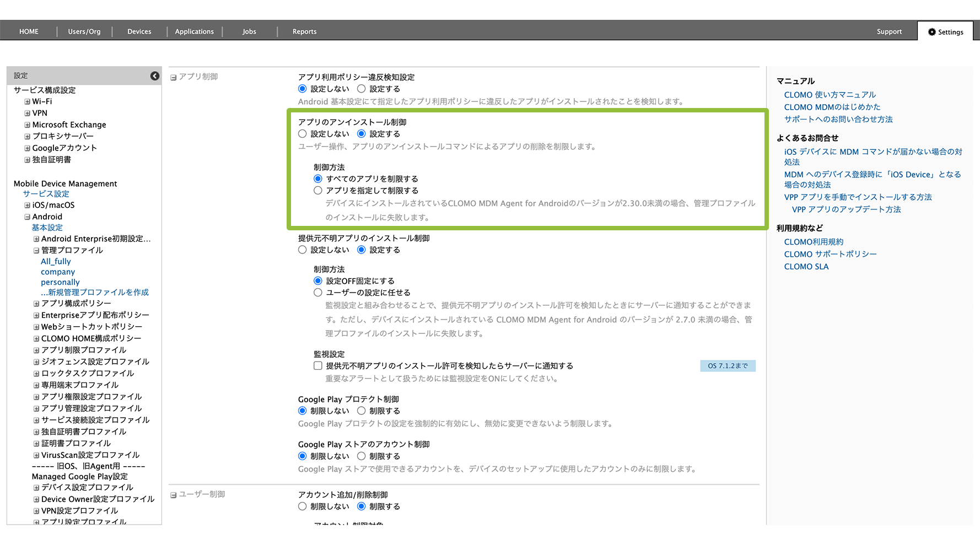This screenshot has height=551, width=980.
Task: Collapse the アプリ制御 section icon
Action: coord(174,78)
